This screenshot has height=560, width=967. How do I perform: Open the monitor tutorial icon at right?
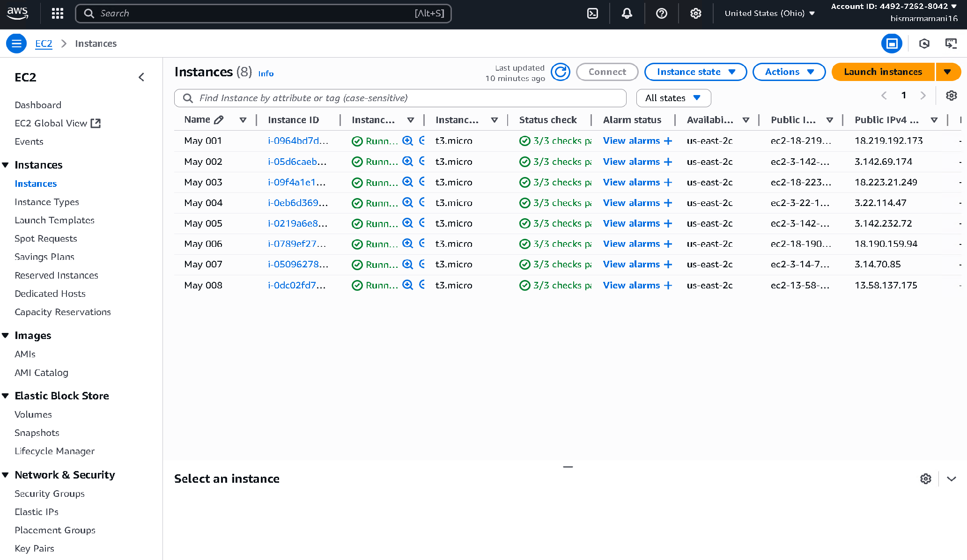951,44
